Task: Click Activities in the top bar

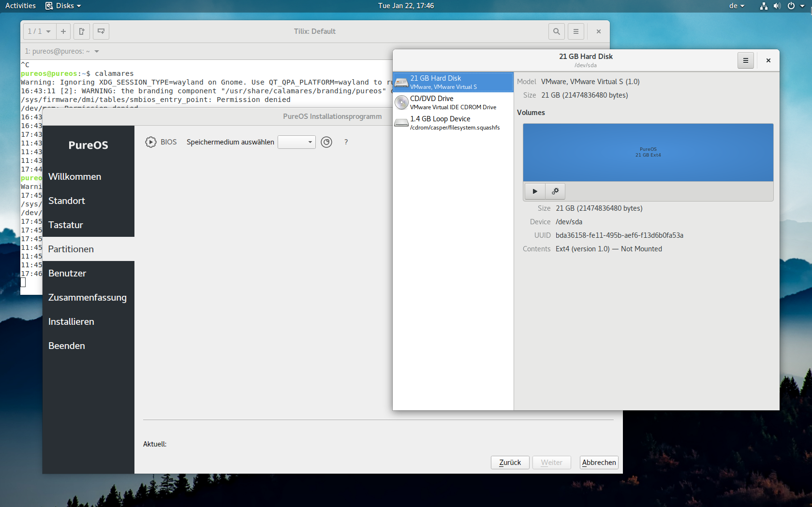Action: coord(20,6)
